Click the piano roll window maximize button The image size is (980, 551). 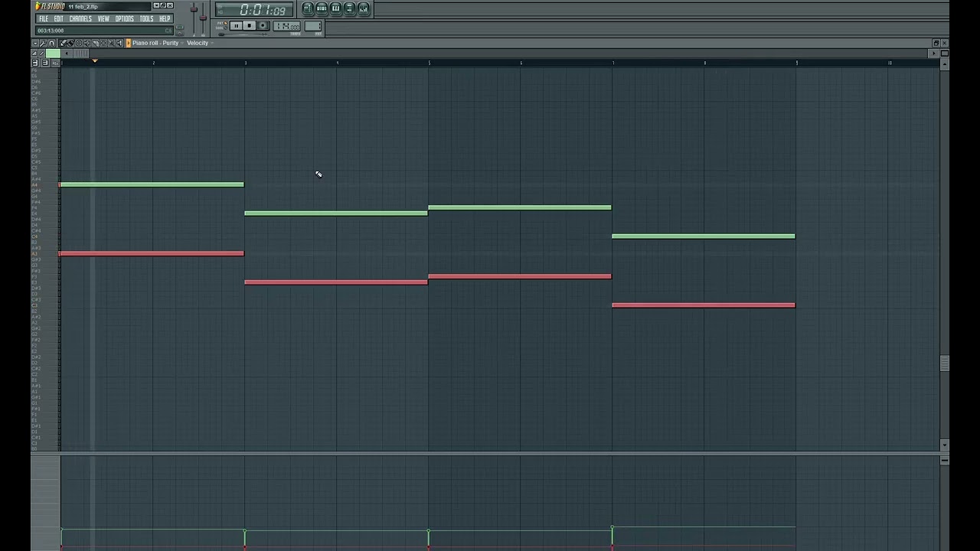(x=936, y=43)
